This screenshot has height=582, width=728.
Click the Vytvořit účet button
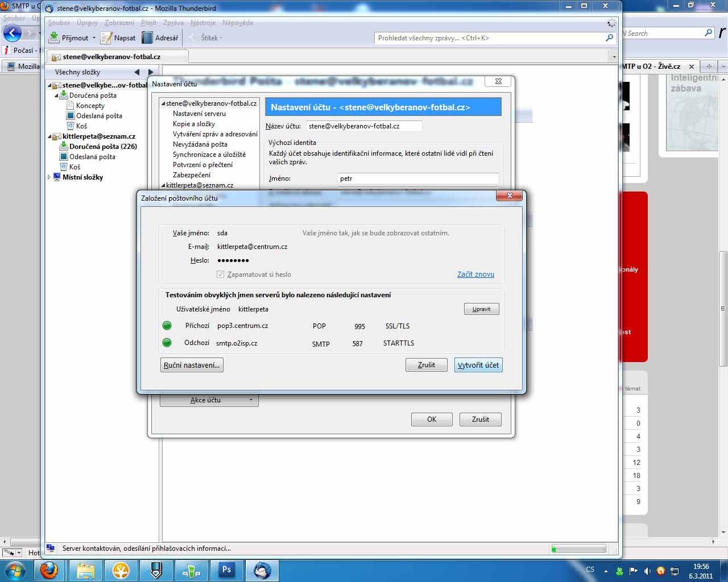click(x=478, y=365)
